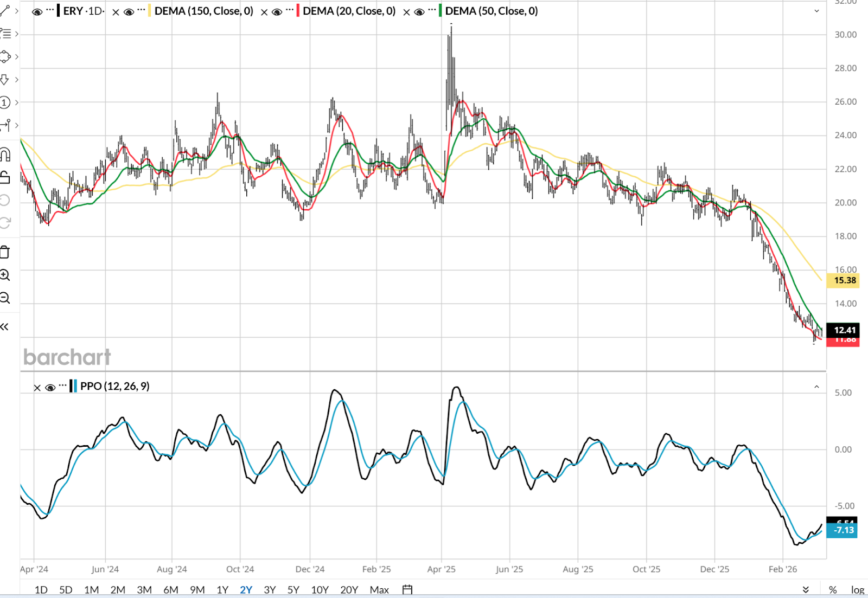The image size is (868, 598).
Task: Zoom out using the magnifier minus icon
Action: click(x=5, y=298)
